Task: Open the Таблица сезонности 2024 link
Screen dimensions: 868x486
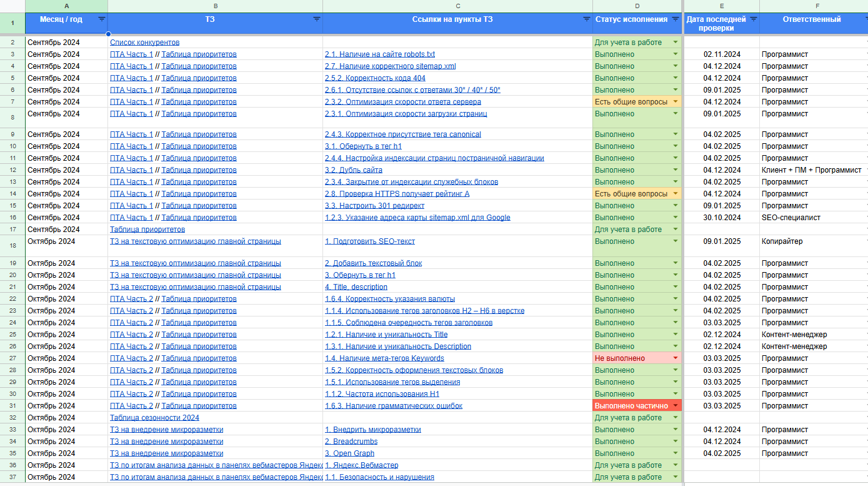Action: (154, 418)
